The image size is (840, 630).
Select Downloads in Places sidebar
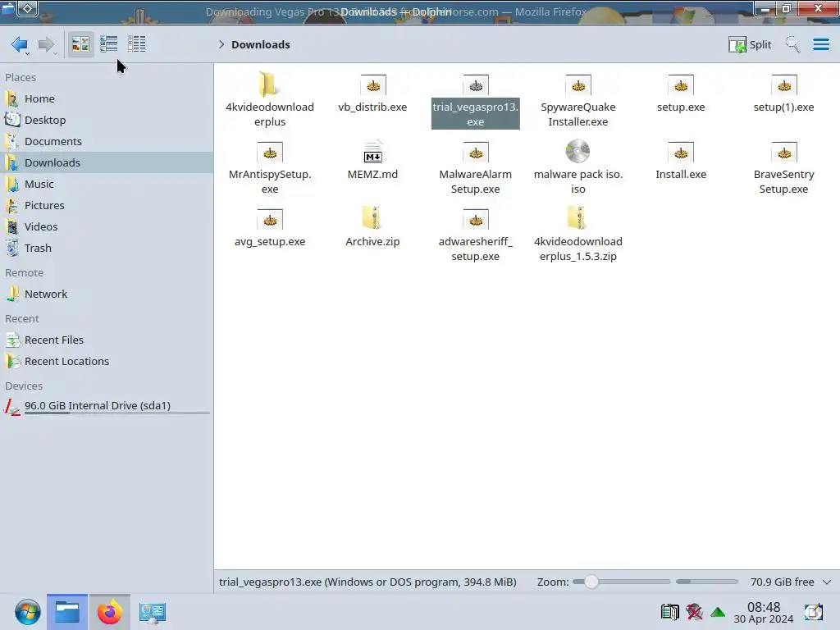(107, 162)
